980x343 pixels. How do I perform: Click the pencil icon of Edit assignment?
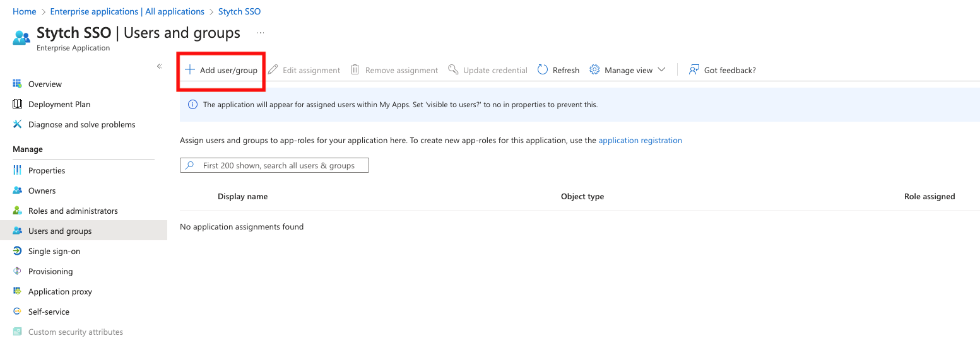click(x=273, y=70)
